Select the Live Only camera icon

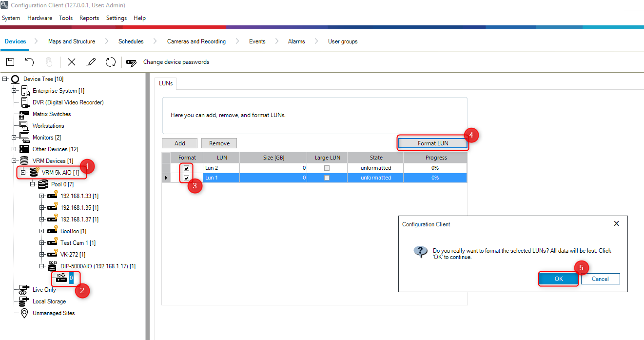[24, 290]
